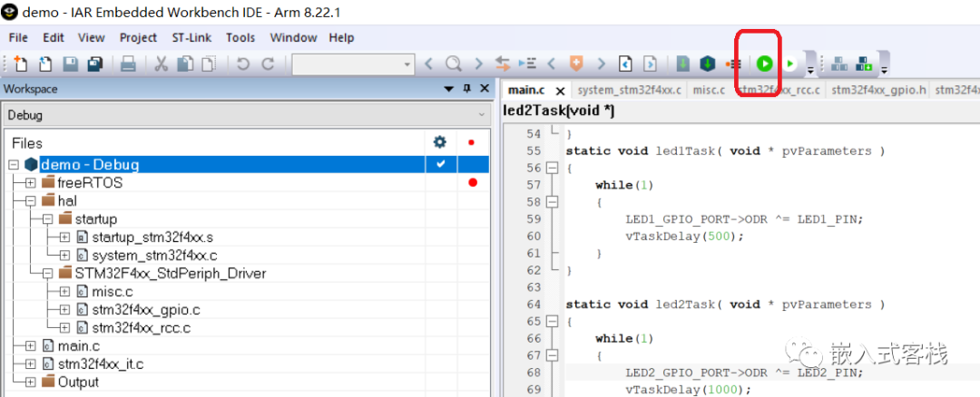Click the Go To line icon
The width and height of the screenshot is (980, 397).
tap(527, 63)
